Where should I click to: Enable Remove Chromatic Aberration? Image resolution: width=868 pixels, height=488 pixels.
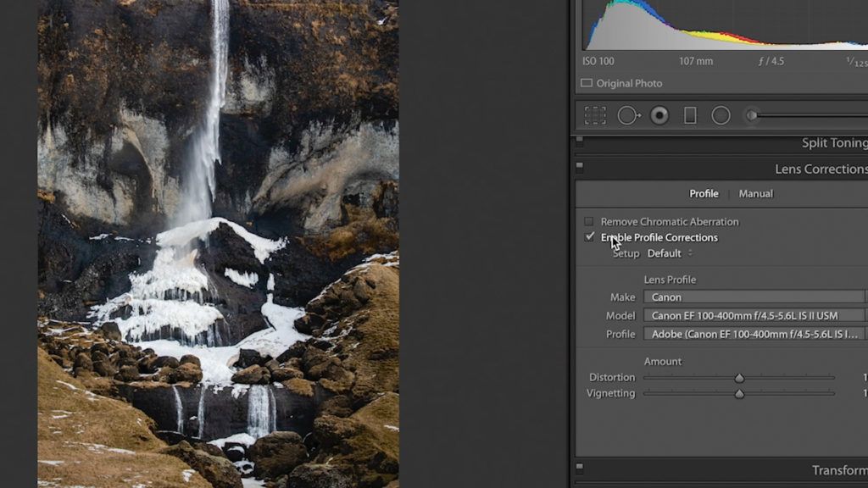coord(590,221)
